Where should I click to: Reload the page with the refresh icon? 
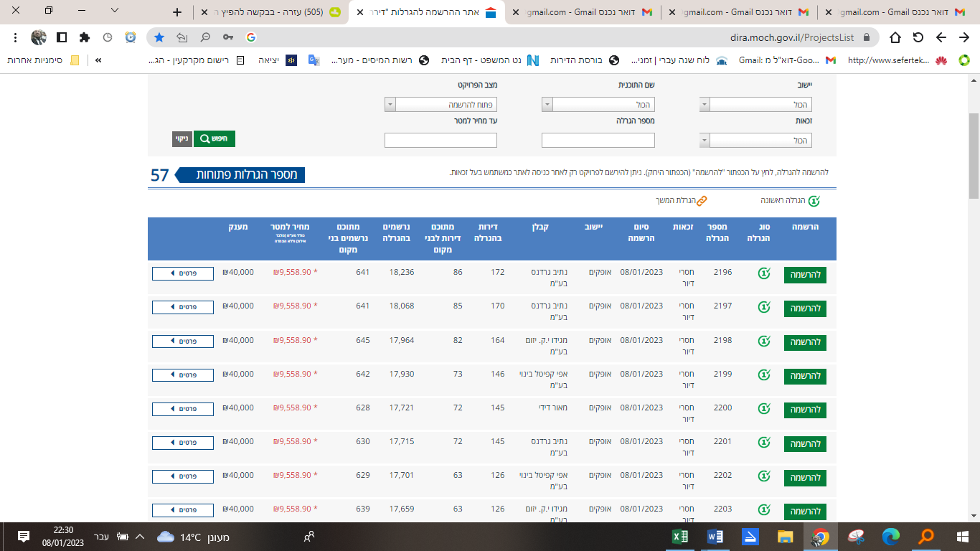(918, 37)
